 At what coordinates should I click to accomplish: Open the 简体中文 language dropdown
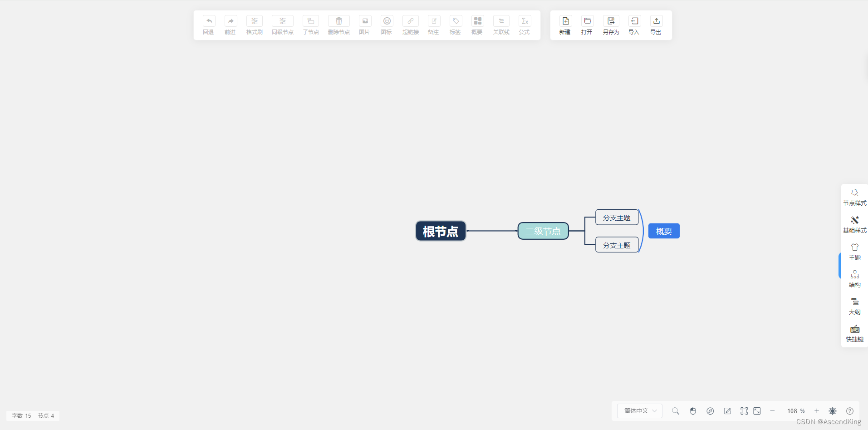point(639,411)
